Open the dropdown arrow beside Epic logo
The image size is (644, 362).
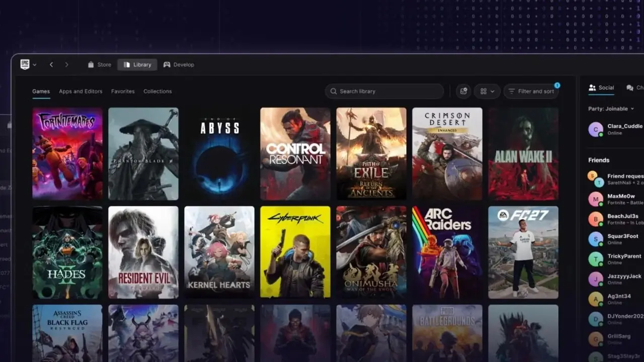tap(35, 65)
